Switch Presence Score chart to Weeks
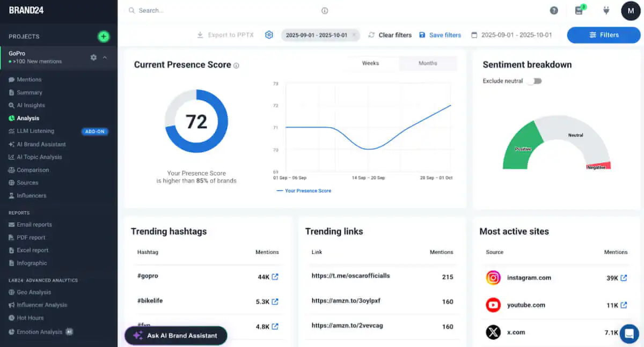The height and width of the screenshot is (347, 644). 370,63
